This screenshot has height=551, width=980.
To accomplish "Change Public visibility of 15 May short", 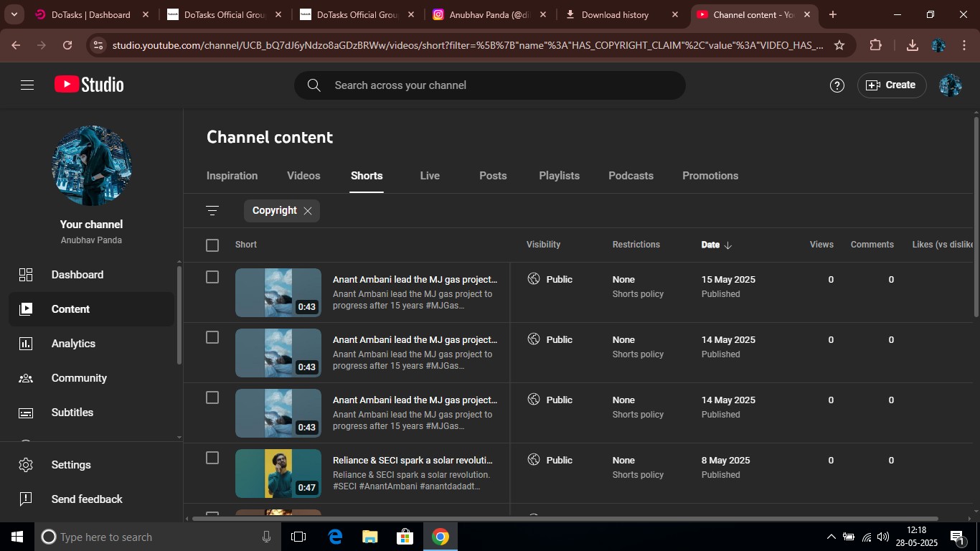I will pyautogui.click(x=550, y=280).
